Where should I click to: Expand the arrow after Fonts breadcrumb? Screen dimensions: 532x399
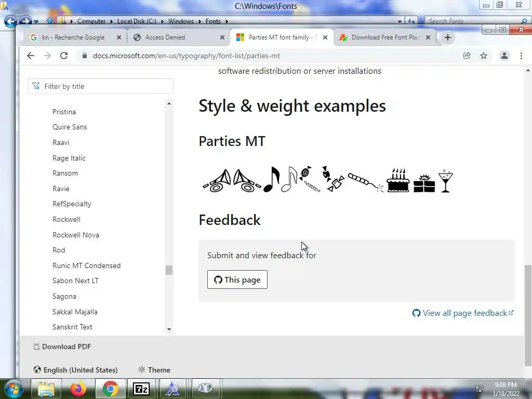click(x=227, y=21)
